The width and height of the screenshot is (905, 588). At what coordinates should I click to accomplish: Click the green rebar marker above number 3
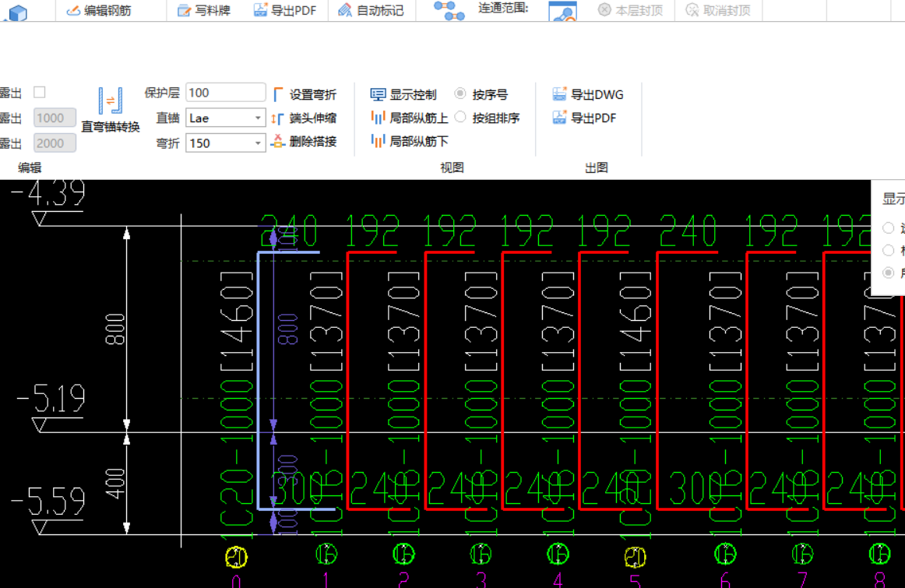point(481,555)
